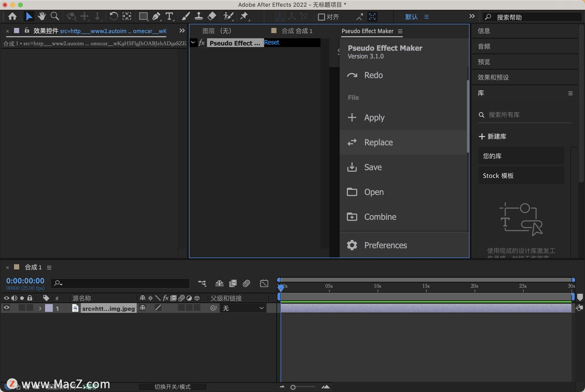Select the Zoom magnifier tool
This screenshot has height=392, width=585.
point(55,16)
